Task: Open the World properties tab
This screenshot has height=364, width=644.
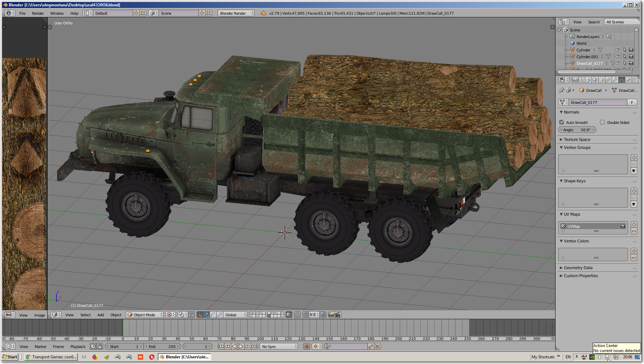Action: 595,80
